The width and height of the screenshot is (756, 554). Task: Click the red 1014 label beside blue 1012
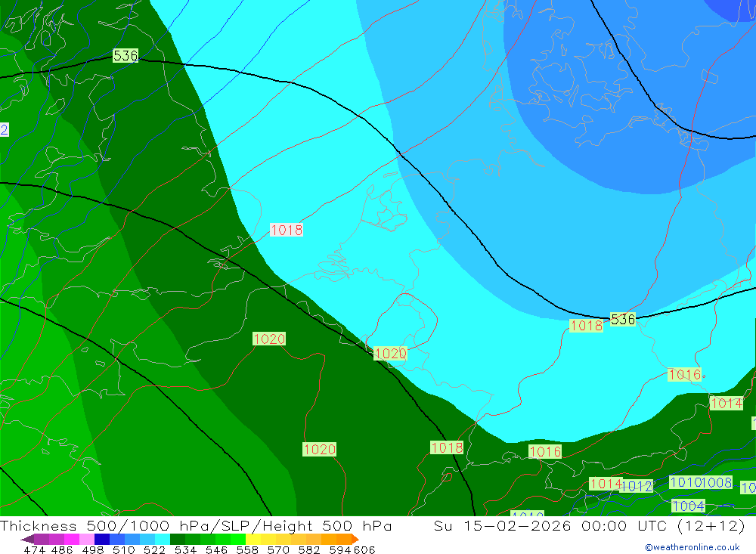pyautogui.click(x=606, y=484)
